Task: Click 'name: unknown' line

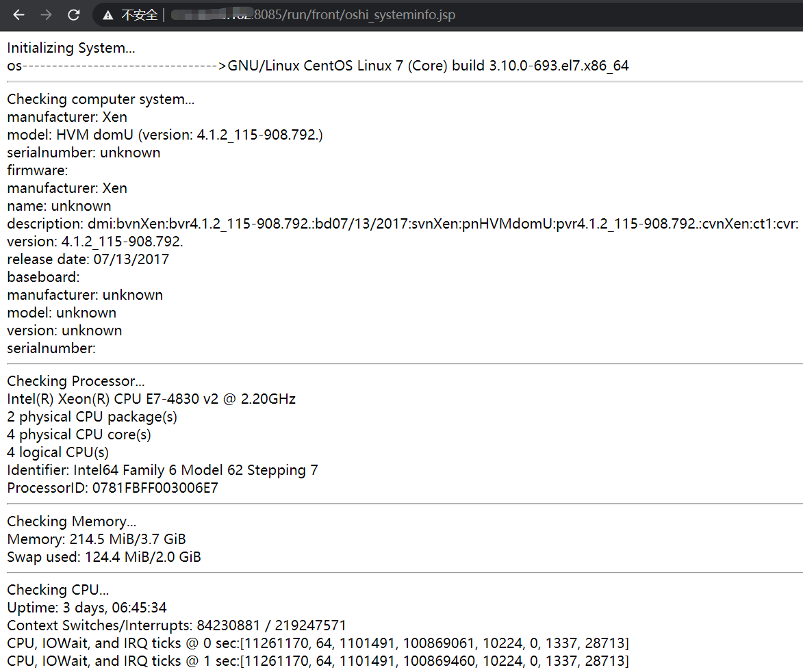Action: (59, 206)
